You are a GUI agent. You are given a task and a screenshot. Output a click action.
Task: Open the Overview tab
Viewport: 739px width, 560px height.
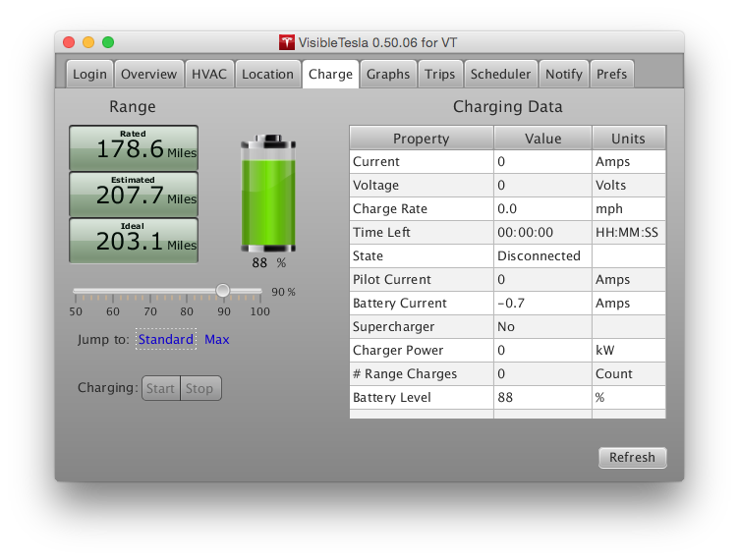149,74
